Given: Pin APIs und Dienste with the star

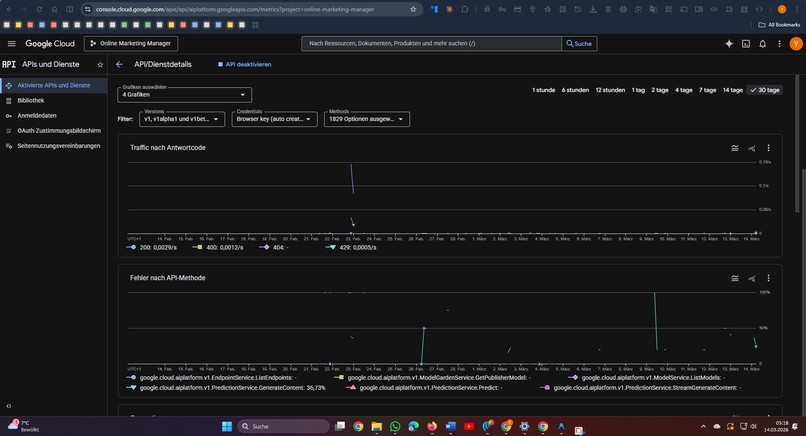Looking at the screenshot, I should click(x=100, y=65).
